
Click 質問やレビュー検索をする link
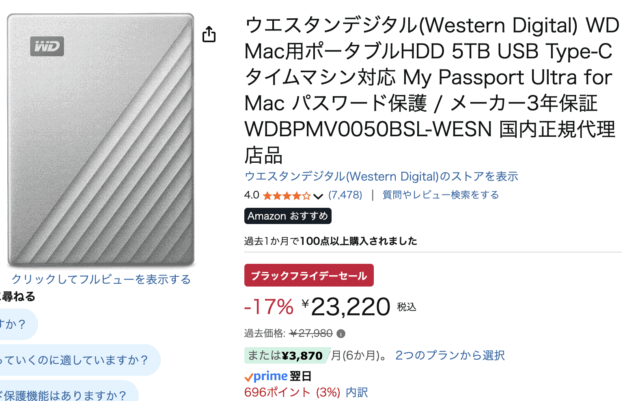point(440,196)
